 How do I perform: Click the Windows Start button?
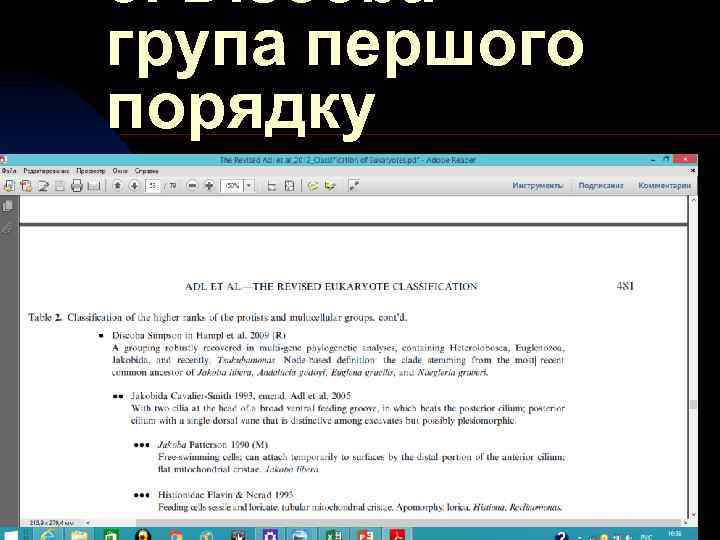click(9, 535)
